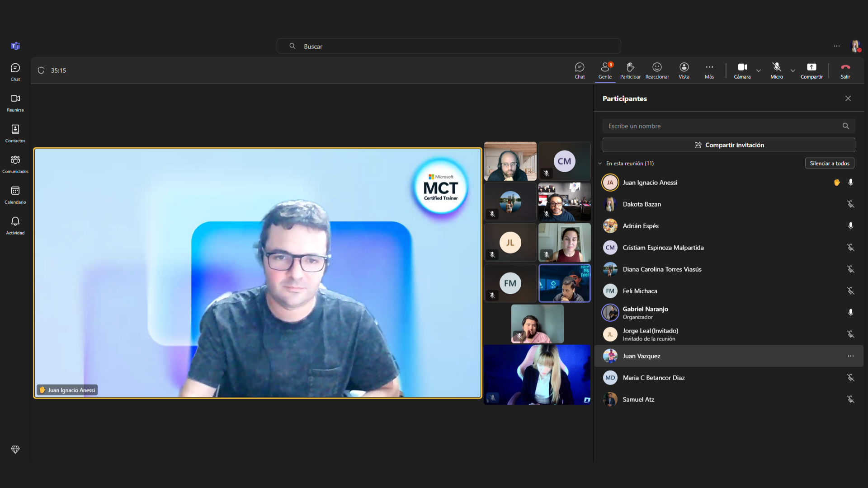The width and height of the screenshot is (868, 488).
Task: Expand the camera options dropdown arrow
Action: coord(759,70)
